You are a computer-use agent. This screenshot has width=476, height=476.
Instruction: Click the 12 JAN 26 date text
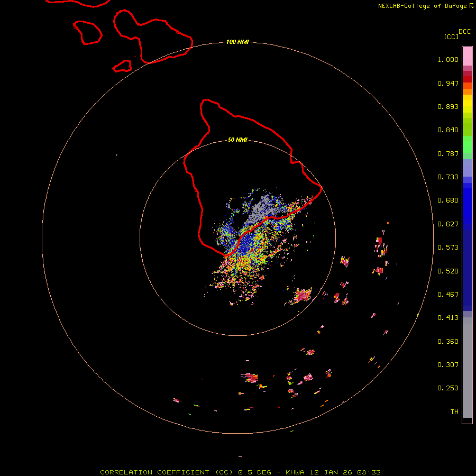(330, 472)
